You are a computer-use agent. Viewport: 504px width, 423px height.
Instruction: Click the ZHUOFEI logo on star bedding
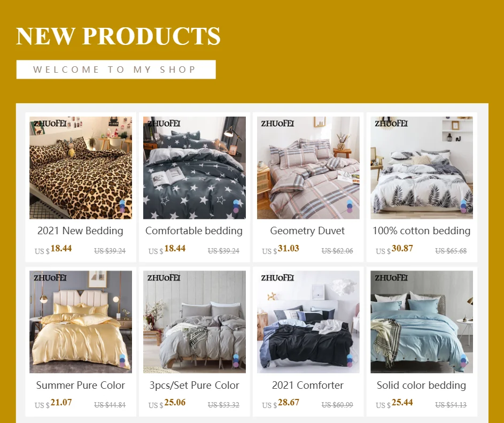tap(164, 124)
